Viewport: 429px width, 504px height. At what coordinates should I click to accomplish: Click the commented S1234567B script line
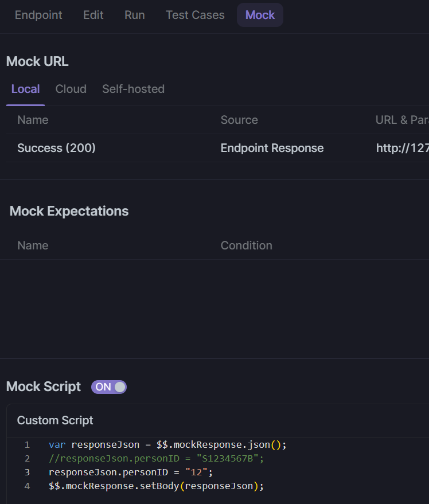tap(156, 458)
